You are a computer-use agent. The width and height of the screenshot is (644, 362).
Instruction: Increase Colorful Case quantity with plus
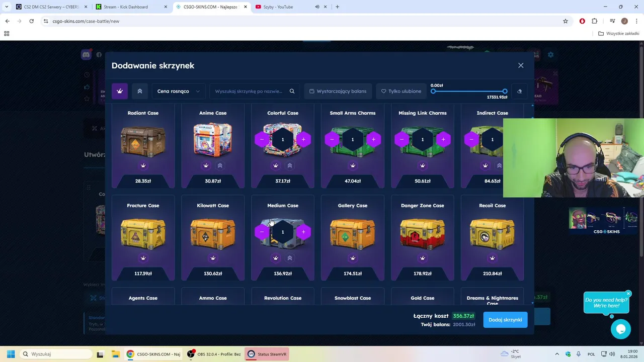point(303,139)
